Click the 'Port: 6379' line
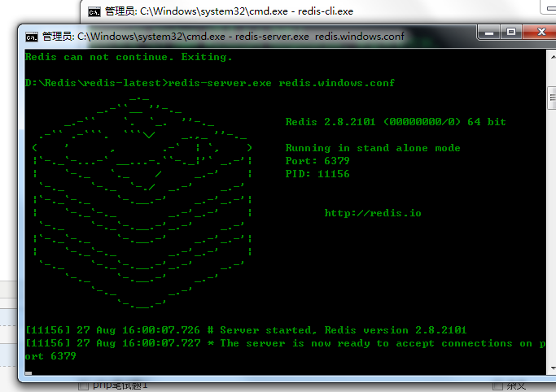The height and width of the screenshot is (392, 556). coord(317,161)
